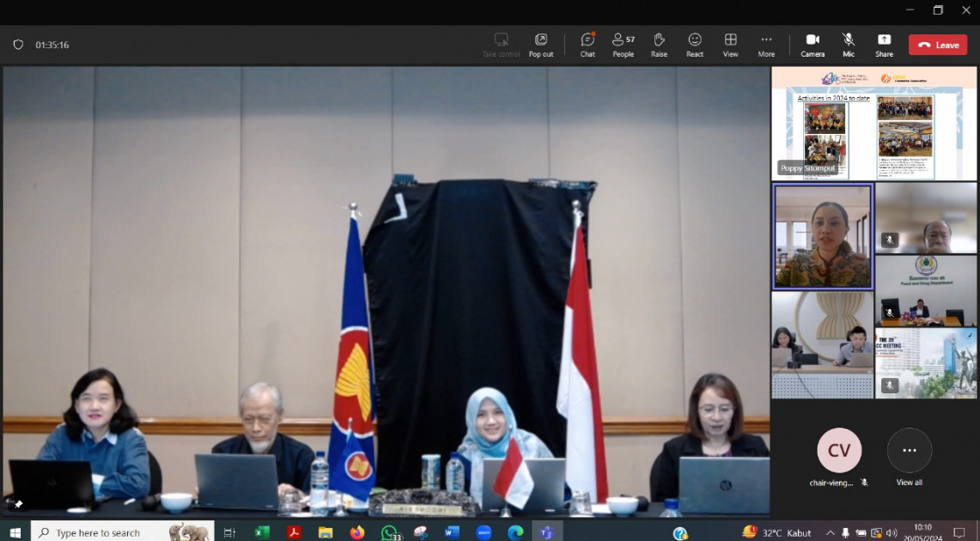980x541 pixels.
Task: Unmute your microphone
Action: click(x=848, y=45)
